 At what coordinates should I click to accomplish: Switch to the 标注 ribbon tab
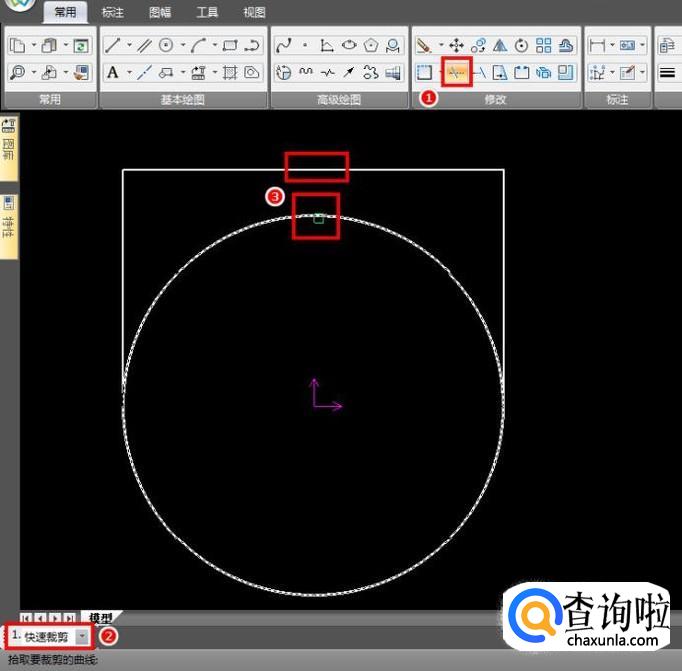[x=113, y=13]
